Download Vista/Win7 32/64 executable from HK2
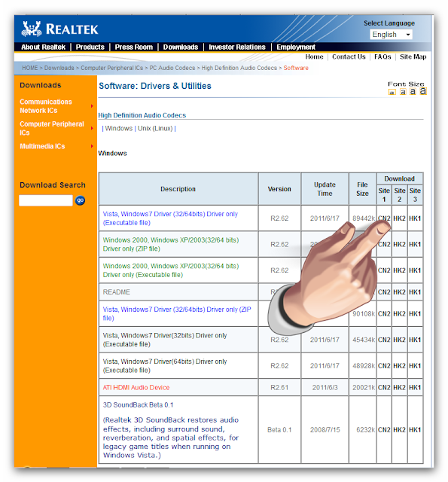 [x=400, y=218]
